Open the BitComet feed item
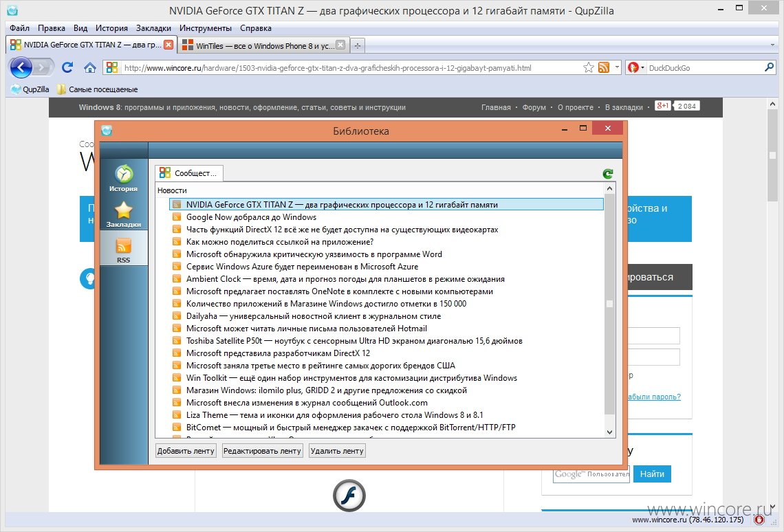784x532 pixels. click(x=351, y=427)
